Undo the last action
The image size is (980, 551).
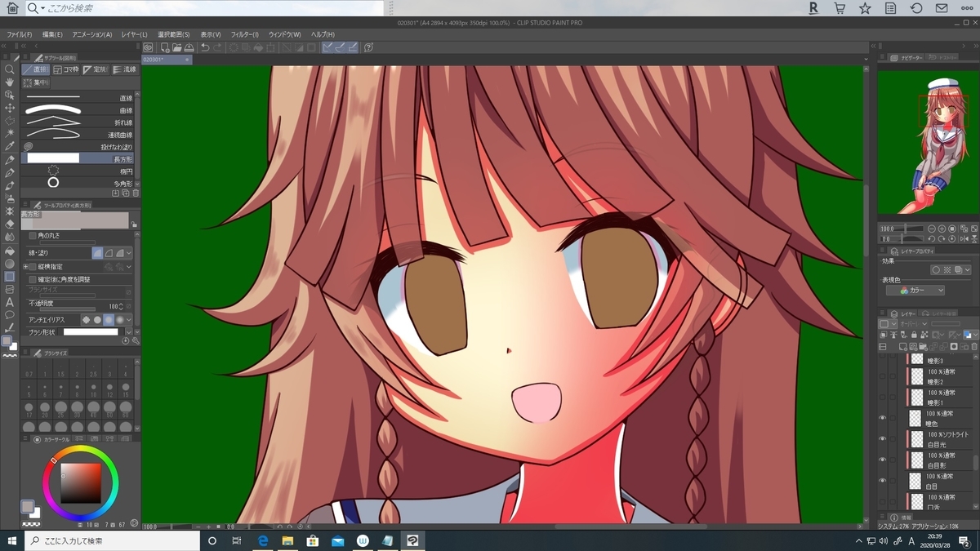(x=206, y=47)
